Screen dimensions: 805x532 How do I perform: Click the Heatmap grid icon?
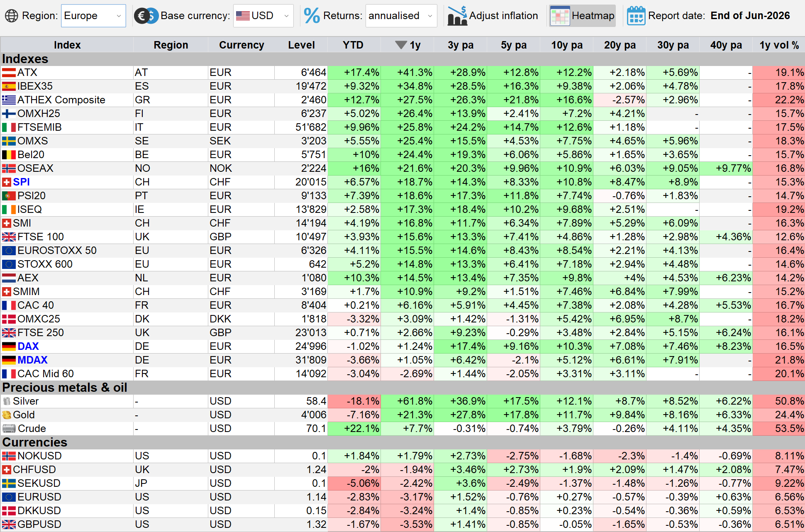pyautogui.click(x=560, y=16)
